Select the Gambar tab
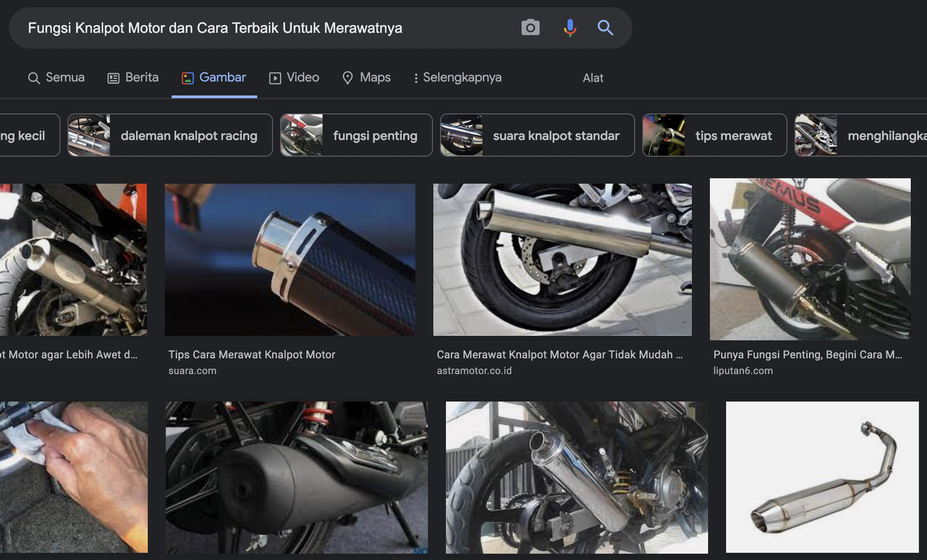 point(214,77)
